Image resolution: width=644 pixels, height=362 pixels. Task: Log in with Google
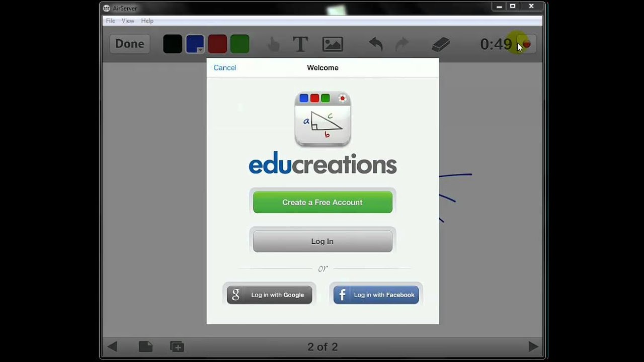269,295
